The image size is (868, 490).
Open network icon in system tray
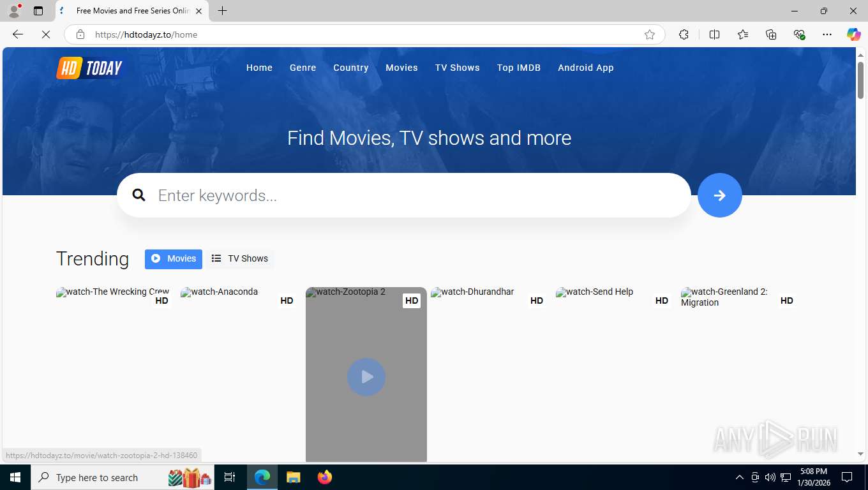[x=786, y=477]
